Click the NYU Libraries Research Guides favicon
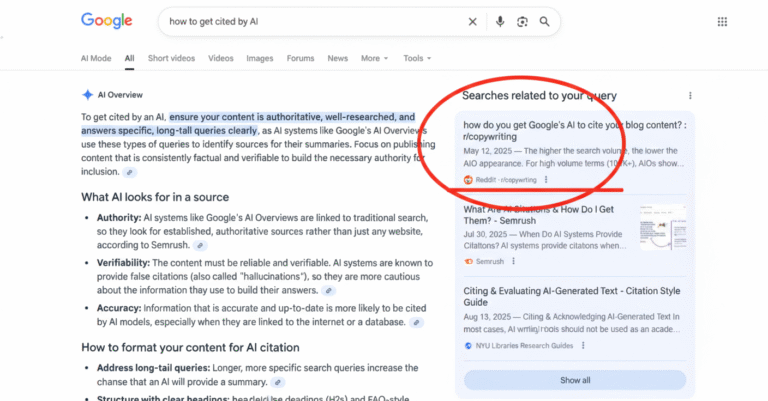The image size is (768, 401). click(468, 346)
